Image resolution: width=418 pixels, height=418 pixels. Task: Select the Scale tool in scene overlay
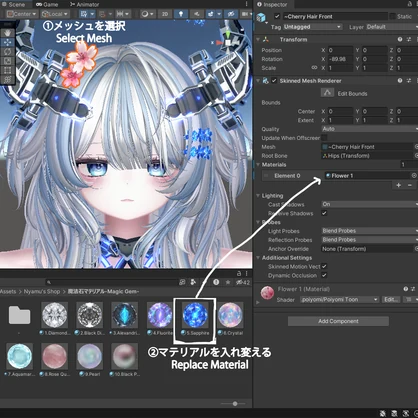tap(7, 61)
